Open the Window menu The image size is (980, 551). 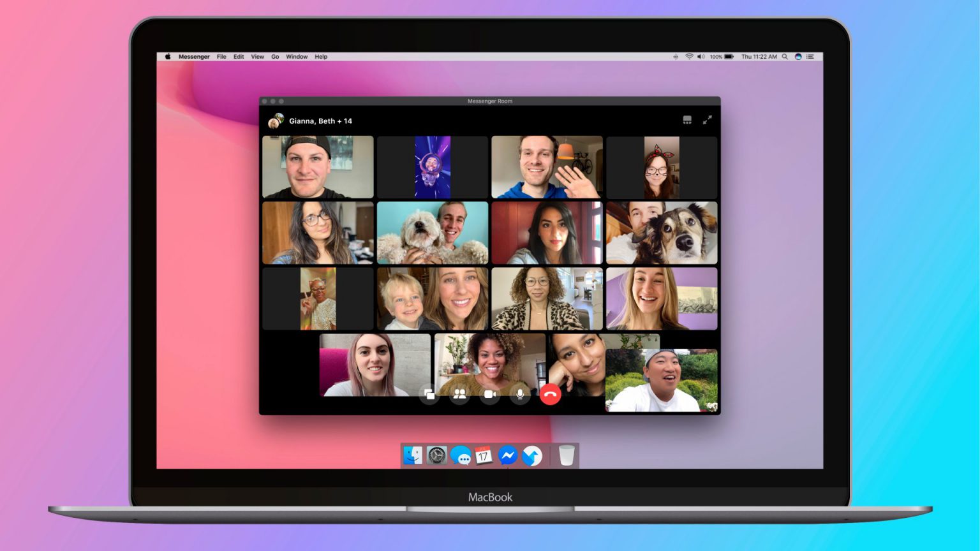(x=297, y=57)
